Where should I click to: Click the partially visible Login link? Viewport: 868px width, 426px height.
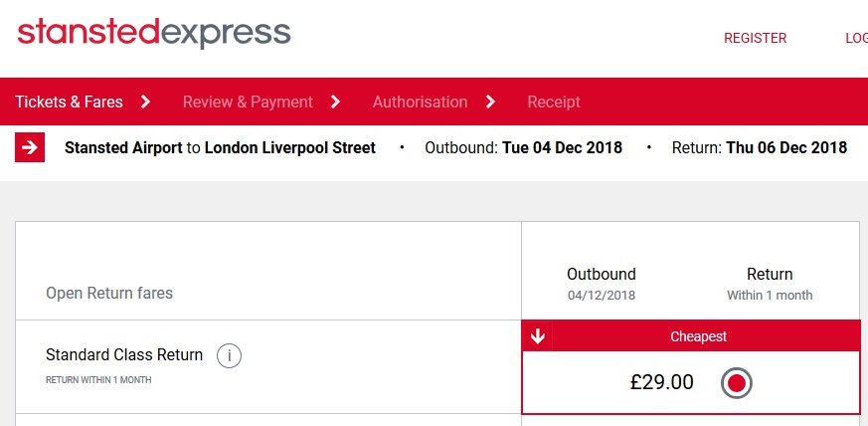click(856, 38)
